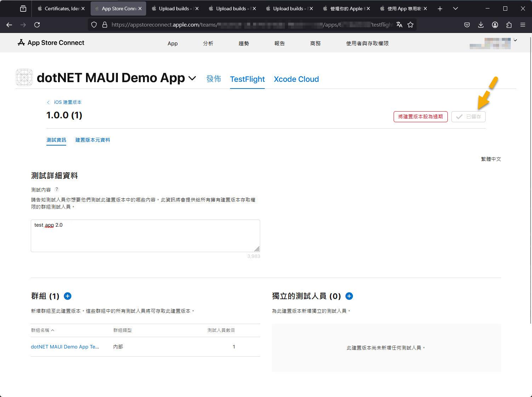The image size is (532, 397).
Task: Select the TestFlight tab
Action: pos(247,79)
